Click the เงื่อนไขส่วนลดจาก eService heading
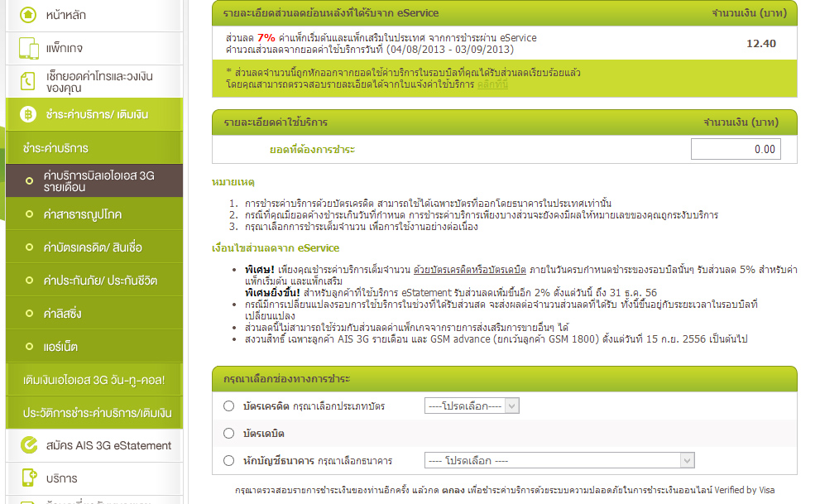Screen dimensions: 820x504 276,247
